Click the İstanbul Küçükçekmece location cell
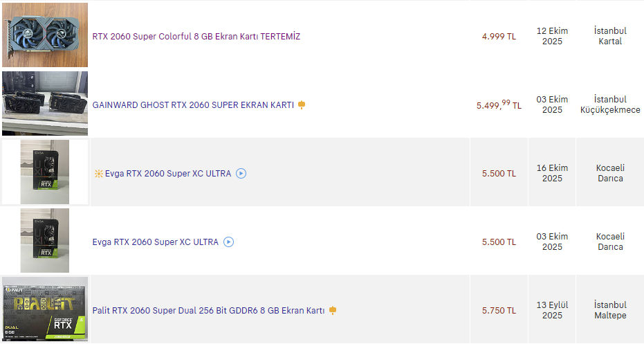The width and height of the screenshot is (644, 344). coord(609,105)
